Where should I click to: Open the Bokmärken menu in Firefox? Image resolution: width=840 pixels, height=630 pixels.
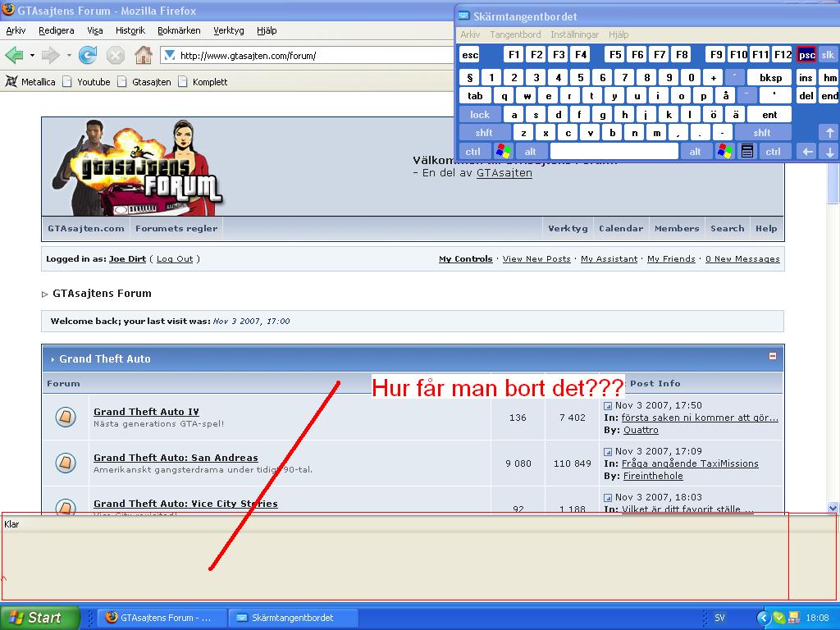coord(179,30)
